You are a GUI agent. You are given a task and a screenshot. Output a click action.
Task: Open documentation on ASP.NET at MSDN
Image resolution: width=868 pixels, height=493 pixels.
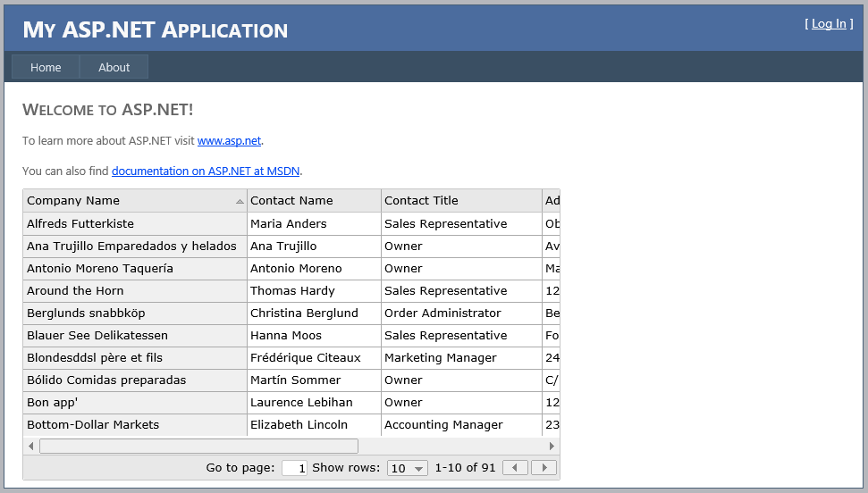coord(206,171)
